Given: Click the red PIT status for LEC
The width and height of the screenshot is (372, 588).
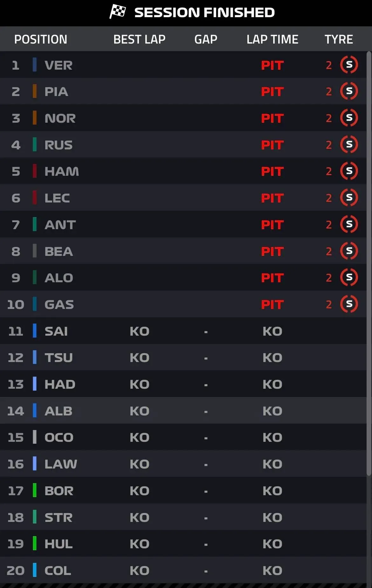Looking at the screenshot, I should (272, 198).
